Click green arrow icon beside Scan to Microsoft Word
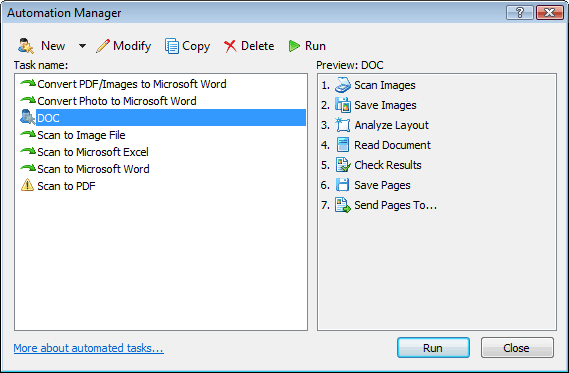Image resolution: width=569 pixels, height=373 pixels. click(28, 168)
